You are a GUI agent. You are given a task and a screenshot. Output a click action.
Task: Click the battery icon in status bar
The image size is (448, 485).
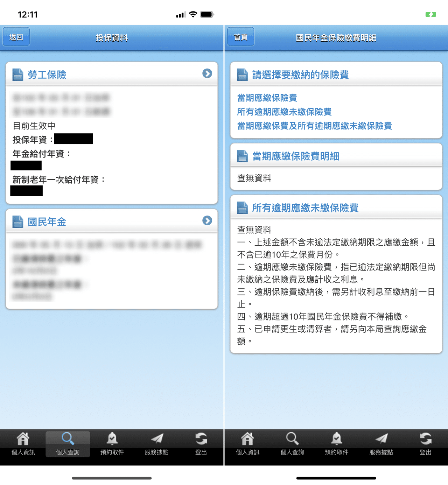(207, 14)
